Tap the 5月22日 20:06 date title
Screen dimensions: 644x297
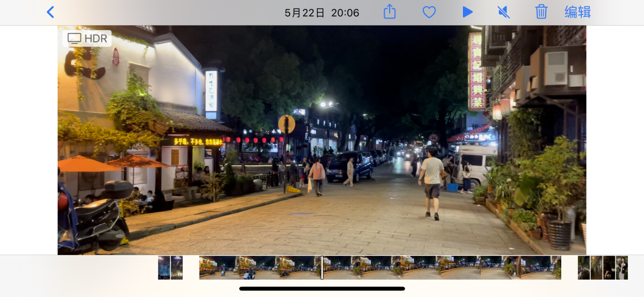coord(321,13)
